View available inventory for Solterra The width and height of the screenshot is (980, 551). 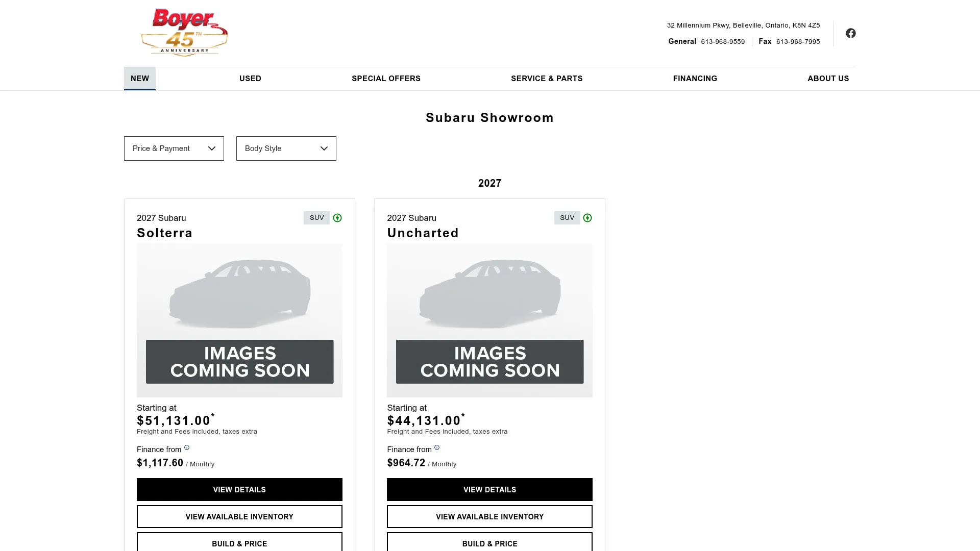(239, 516)
